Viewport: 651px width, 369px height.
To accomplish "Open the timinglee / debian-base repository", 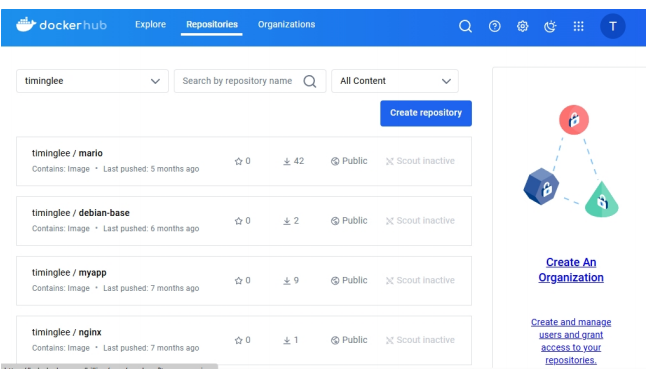I will coord(81,213).
